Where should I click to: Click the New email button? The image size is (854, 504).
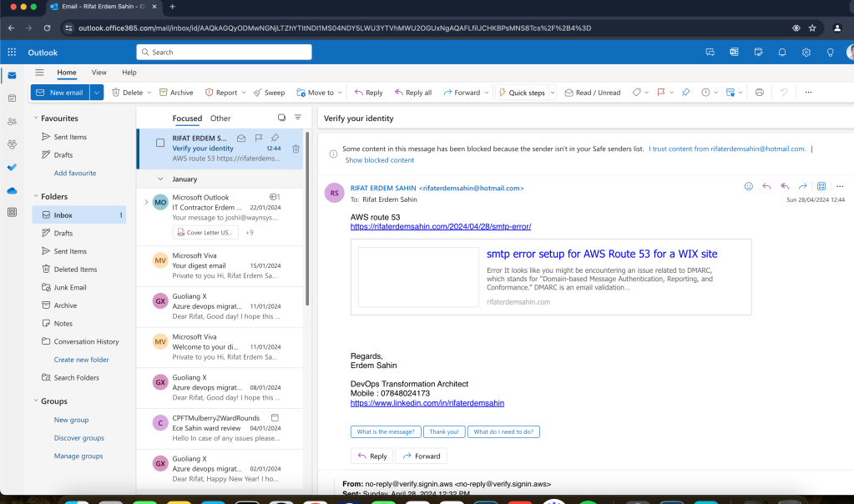pos(60,93)
